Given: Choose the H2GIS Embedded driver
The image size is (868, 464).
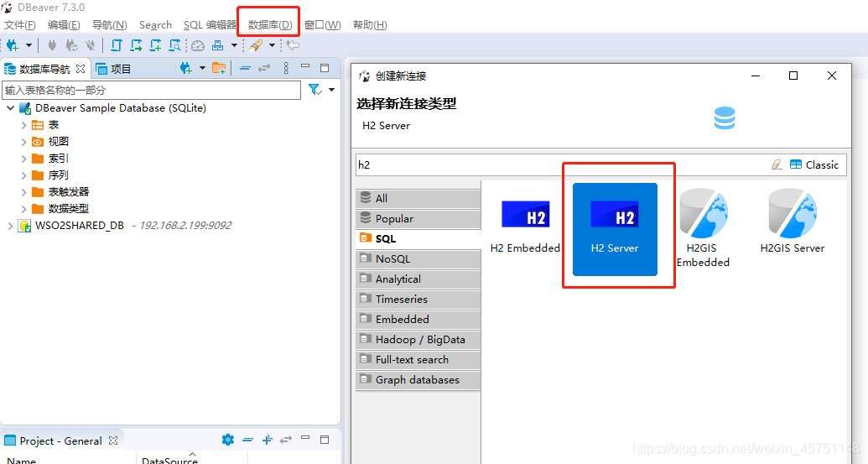Looking at the screenshot, I should click(703, 228).
